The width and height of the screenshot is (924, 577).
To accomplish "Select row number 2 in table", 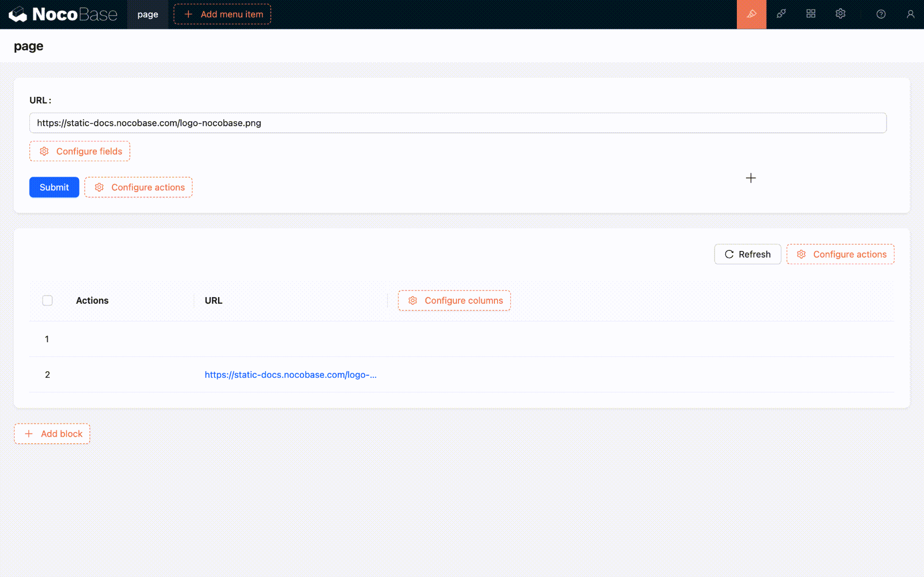I will point(47,375).
